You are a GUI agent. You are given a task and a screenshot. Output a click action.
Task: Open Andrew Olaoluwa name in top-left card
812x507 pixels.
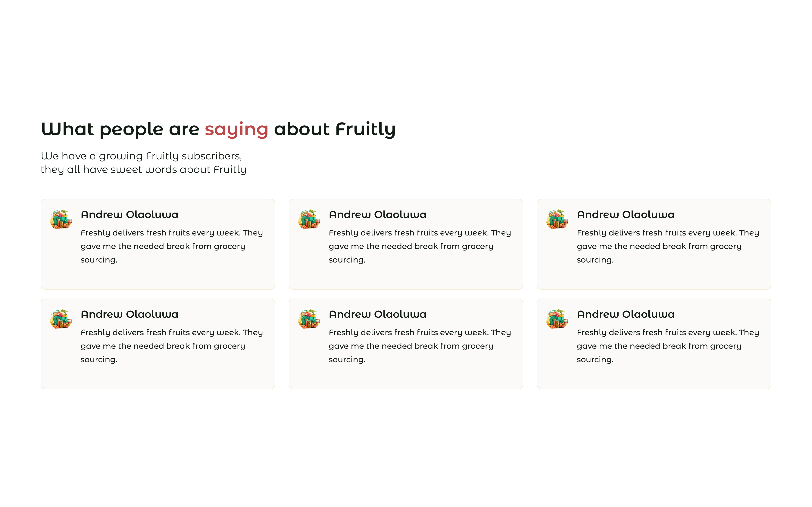coord(130,215)
